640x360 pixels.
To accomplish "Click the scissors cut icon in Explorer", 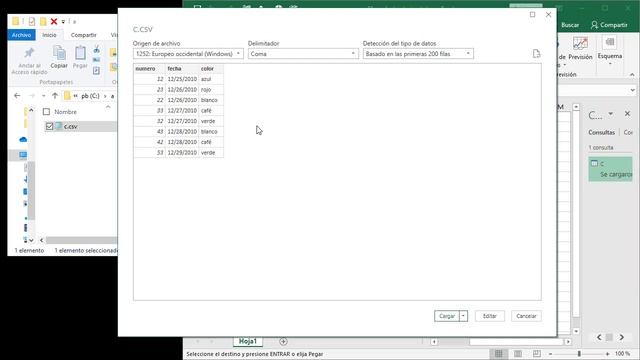I will point(97,50).
